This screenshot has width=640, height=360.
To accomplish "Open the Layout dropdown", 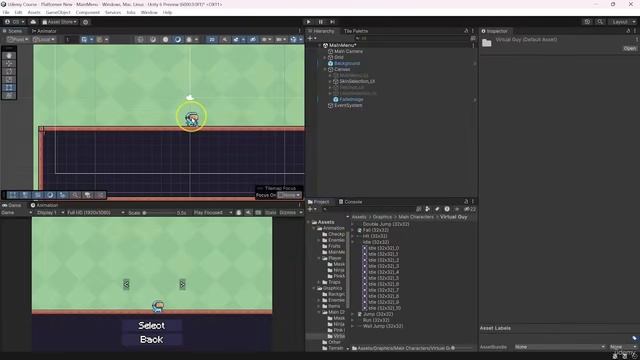I will pos(623,22).
